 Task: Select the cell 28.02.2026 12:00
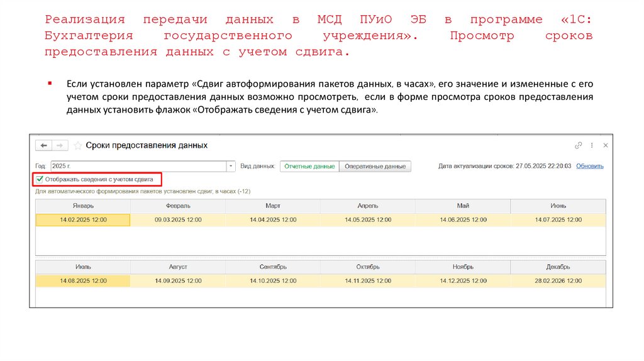tap(558, 281)
